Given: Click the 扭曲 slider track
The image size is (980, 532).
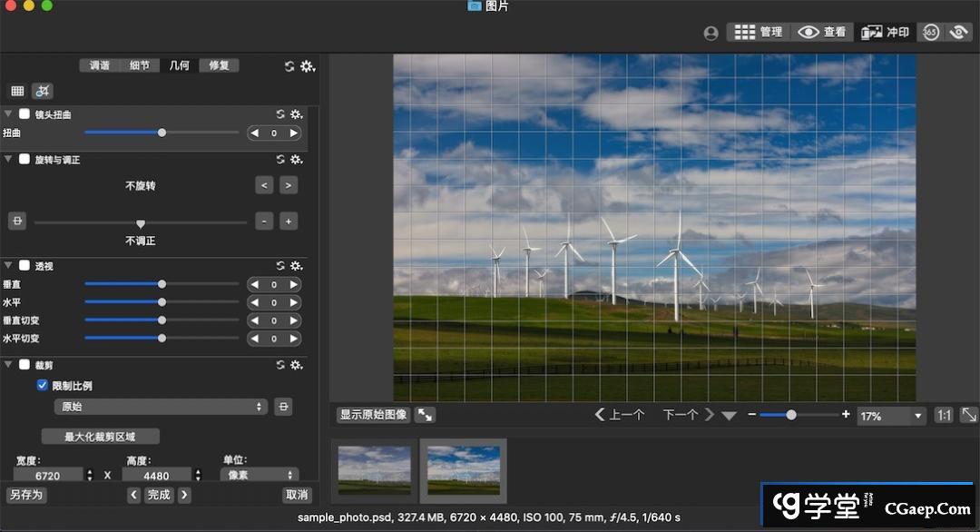Looking at the screenshot, I should [x=200, y=133].
